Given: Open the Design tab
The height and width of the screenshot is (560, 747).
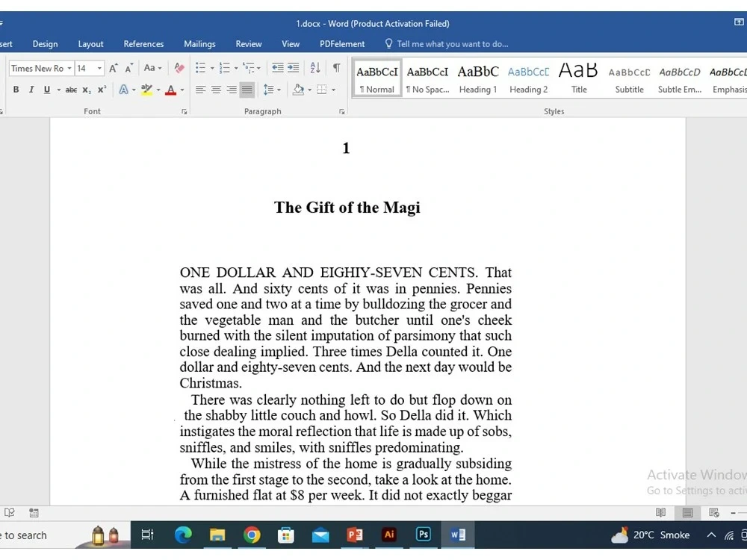Looking at the screenshot, I should (46, 44).
